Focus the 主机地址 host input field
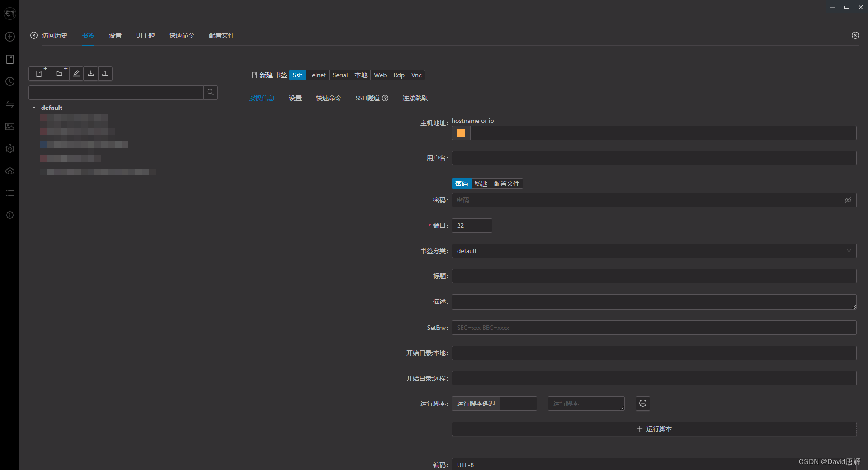This screenshot has height=470, width=868. click(x=663, y=133)
